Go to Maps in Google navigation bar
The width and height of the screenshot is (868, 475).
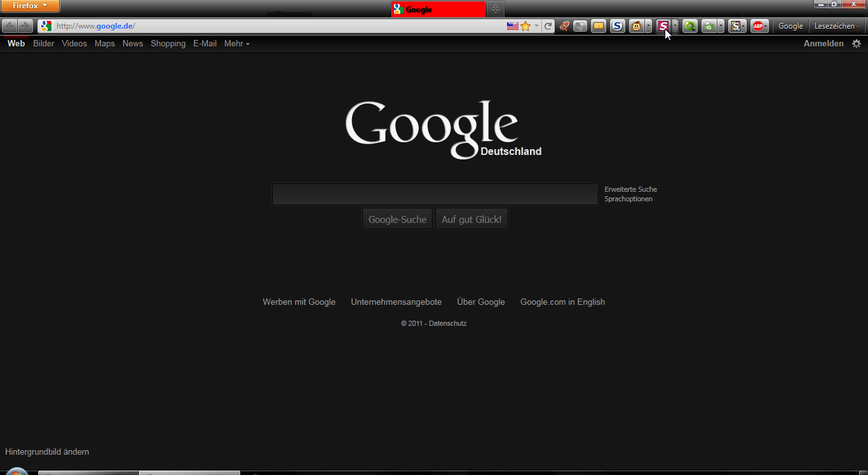point(105,44)
